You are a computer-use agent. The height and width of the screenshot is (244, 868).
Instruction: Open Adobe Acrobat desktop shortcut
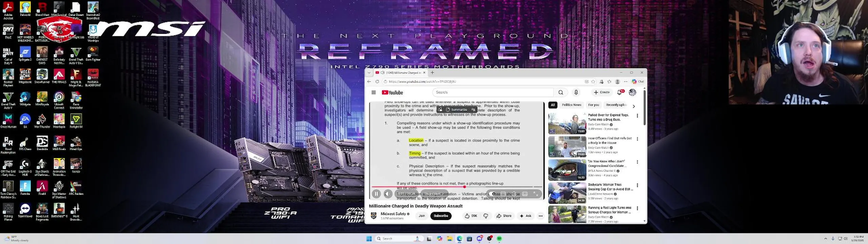pos(8,11)
